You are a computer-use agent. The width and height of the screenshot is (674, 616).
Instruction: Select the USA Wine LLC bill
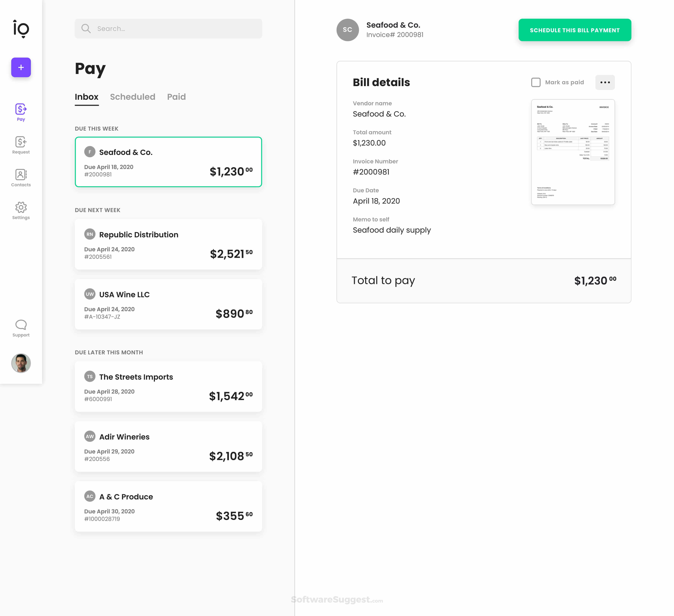tap(168, 304)
